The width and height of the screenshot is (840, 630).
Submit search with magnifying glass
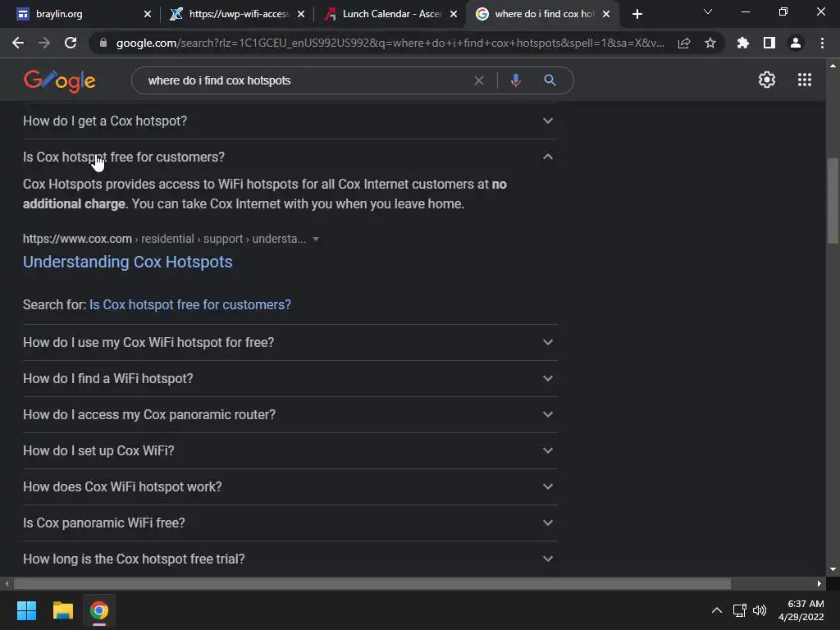pyautogui.click(x=550, y=80)
